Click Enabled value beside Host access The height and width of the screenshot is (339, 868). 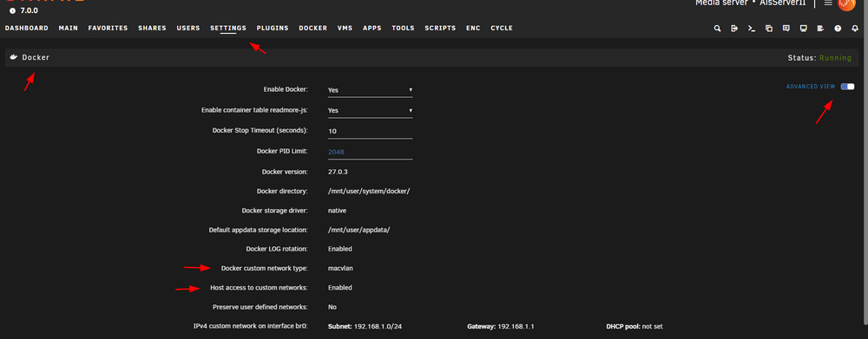(340, 288)
